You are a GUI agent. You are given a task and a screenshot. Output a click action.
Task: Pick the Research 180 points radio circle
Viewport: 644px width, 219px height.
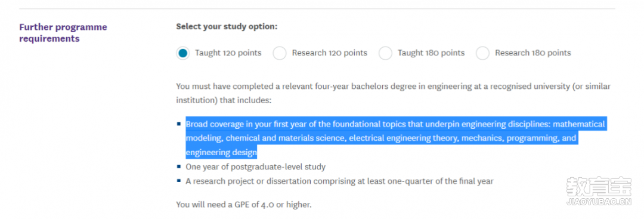click(482, 53)
